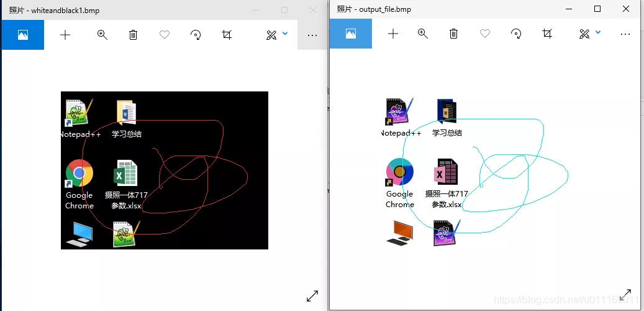Select Crop tool in whiteandblack1.bmp window
Viewport: 644px width, 311px height.
227,35
